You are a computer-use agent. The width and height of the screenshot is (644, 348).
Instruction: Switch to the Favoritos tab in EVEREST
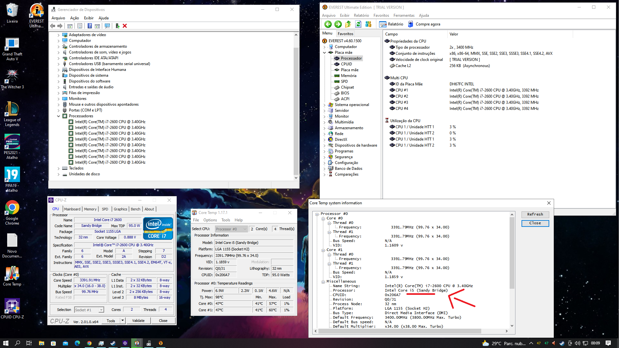click(x=346, y=34)
